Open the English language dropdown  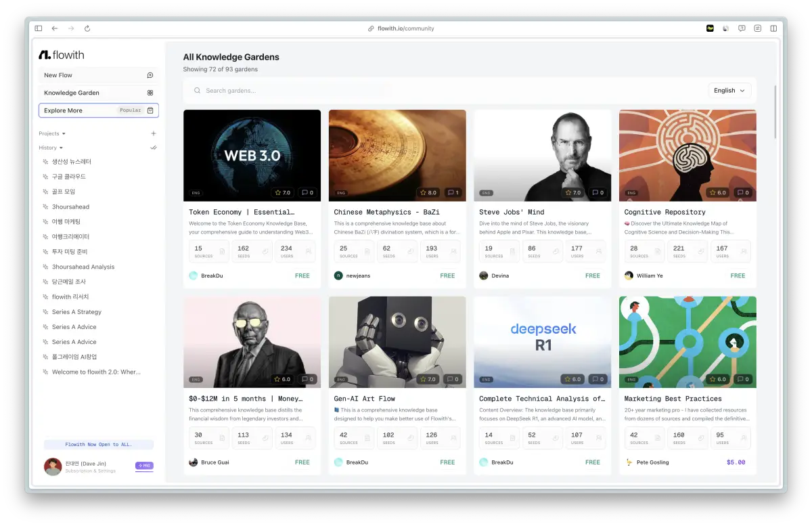click(729, 91)
